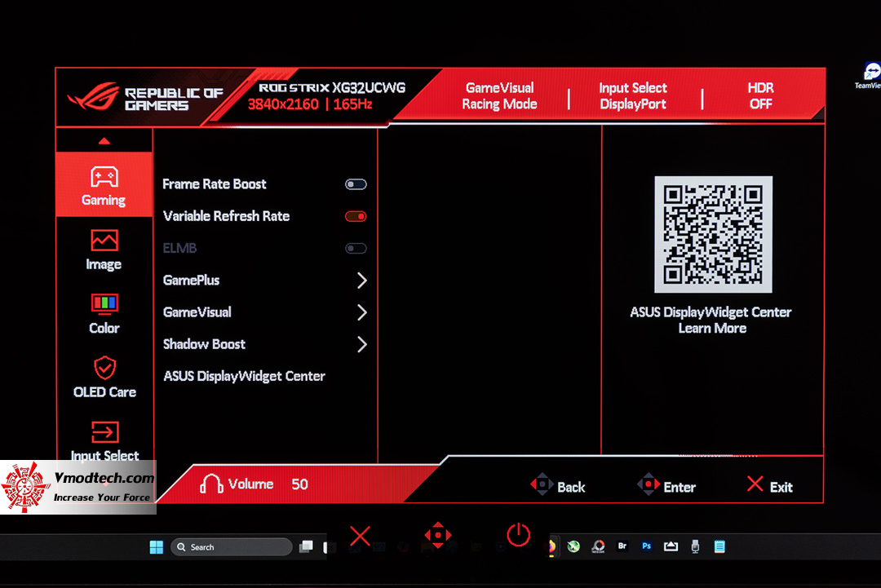Click the HDR OFF header status
Viewport: 881px width, 588px height.
761,96
